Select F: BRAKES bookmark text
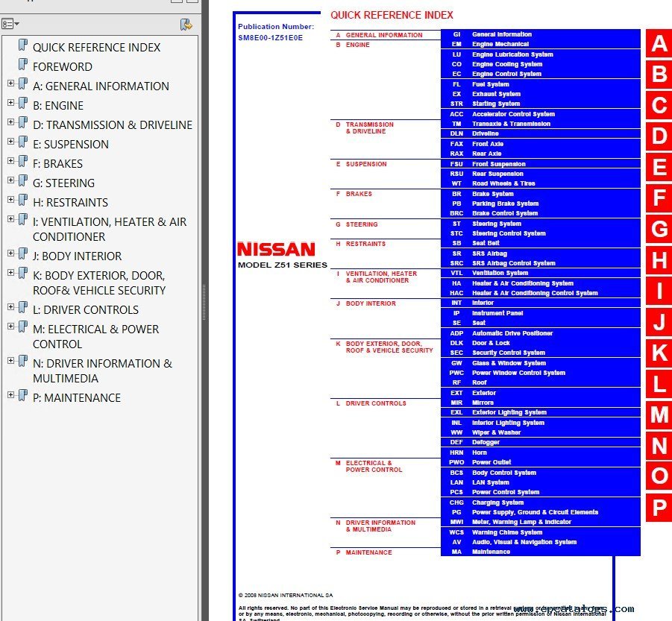Image resolution: width=672 pixels, height=621 pixels. [58, 163]
